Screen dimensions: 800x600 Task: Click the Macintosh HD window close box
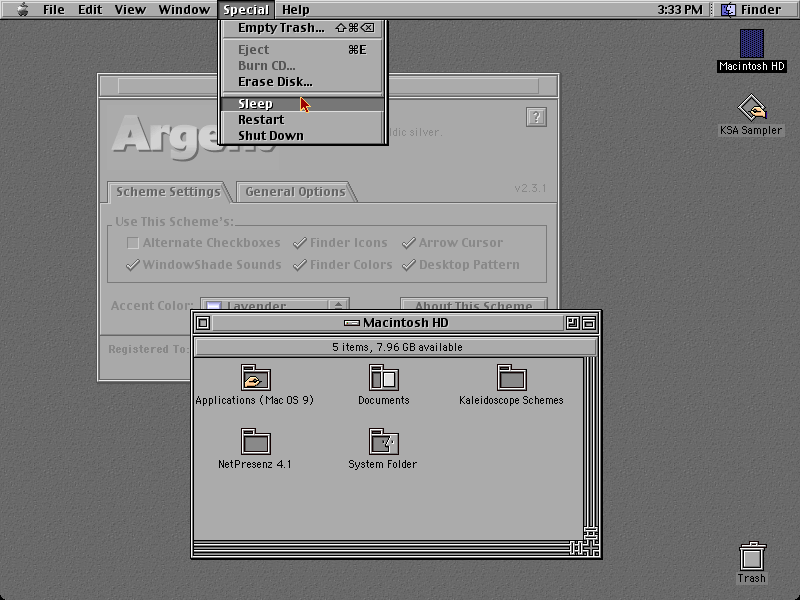(x=203, y=322)
